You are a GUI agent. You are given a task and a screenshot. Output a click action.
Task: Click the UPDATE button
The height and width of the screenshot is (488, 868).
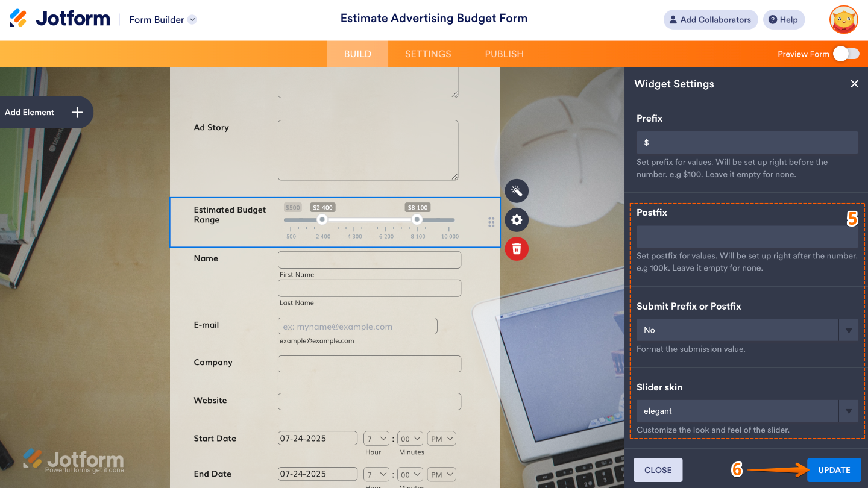(834, 470)
